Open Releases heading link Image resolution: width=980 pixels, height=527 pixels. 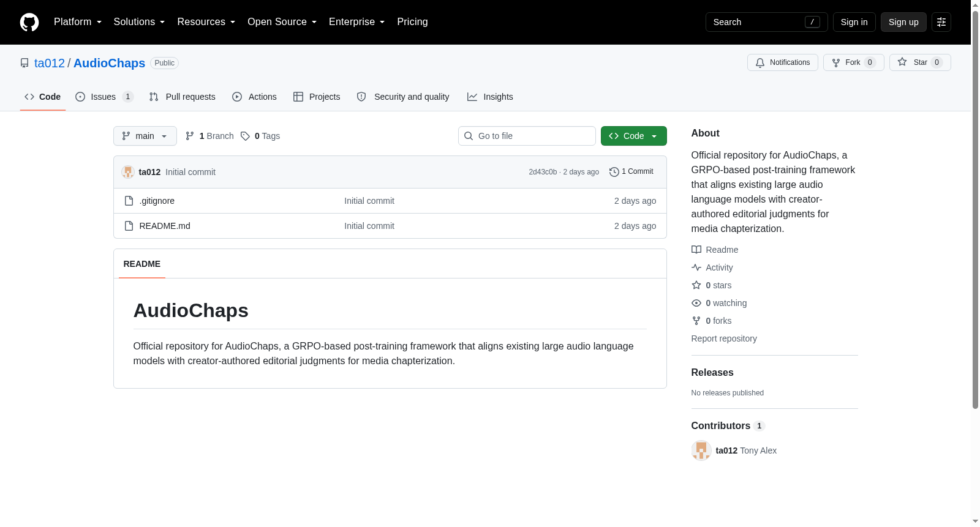[x=712, y=373]
